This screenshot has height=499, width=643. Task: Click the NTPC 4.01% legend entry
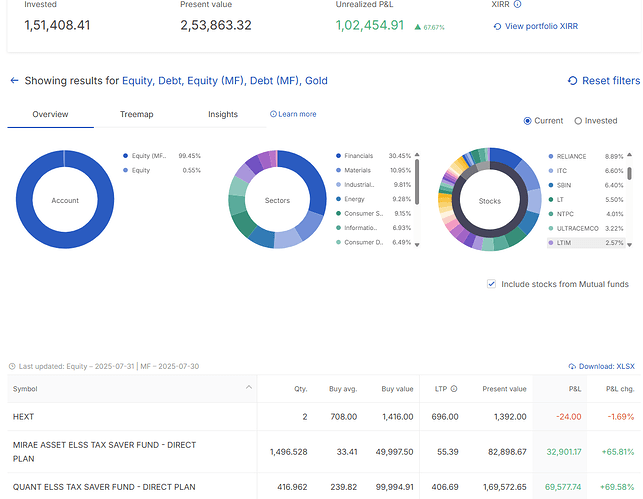click(x=586, y=214)
